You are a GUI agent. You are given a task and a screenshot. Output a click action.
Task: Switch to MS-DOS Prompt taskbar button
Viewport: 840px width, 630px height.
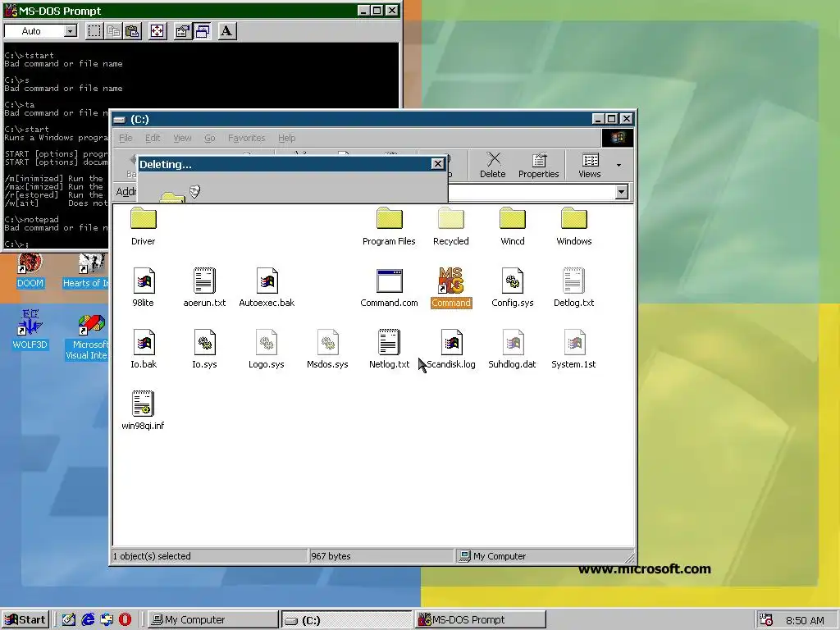pos(481,620)
